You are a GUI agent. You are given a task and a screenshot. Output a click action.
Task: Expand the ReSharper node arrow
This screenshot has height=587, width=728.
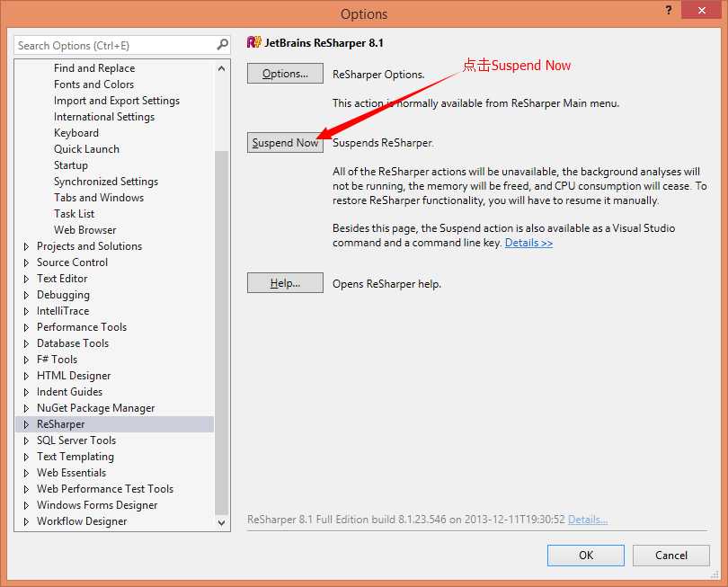[26, 424]
